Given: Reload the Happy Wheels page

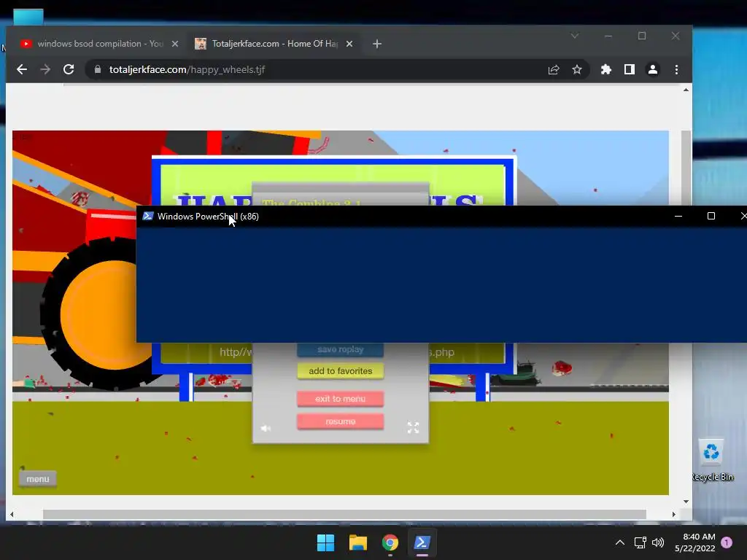Looking at the screenshot, I should [69, 69].
